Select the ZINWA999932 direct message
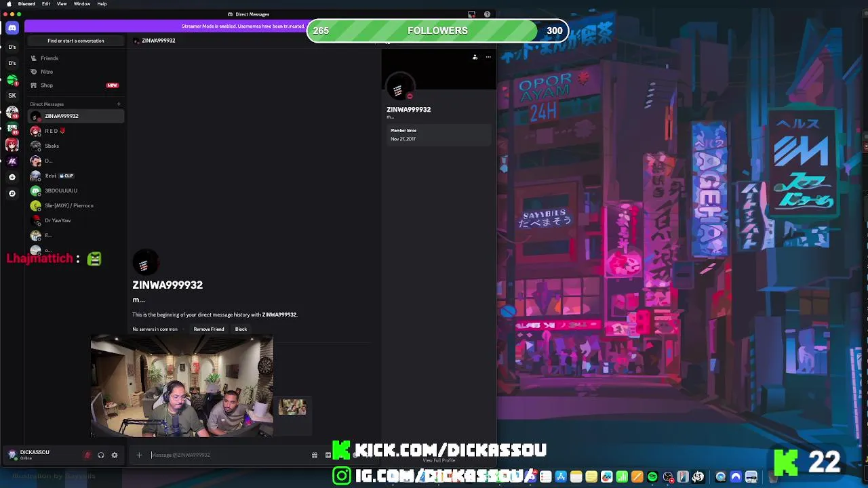The image size is (868, 488). (x=75, y=116)
